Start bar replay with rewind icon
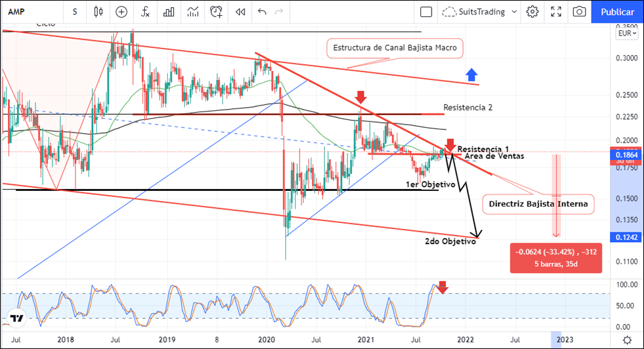 (241, 12)
